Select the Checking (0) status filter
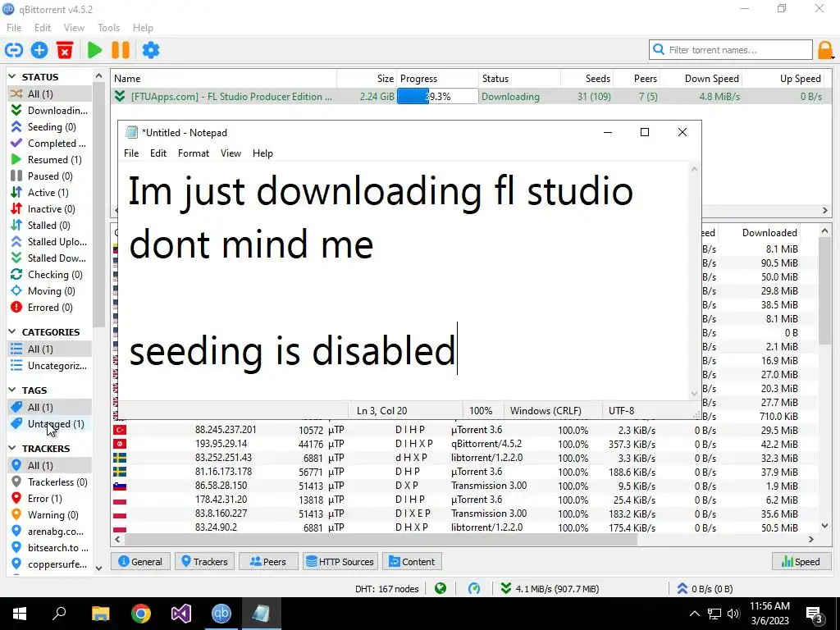Viewport: 840px width, 630px height. point(49,275)
